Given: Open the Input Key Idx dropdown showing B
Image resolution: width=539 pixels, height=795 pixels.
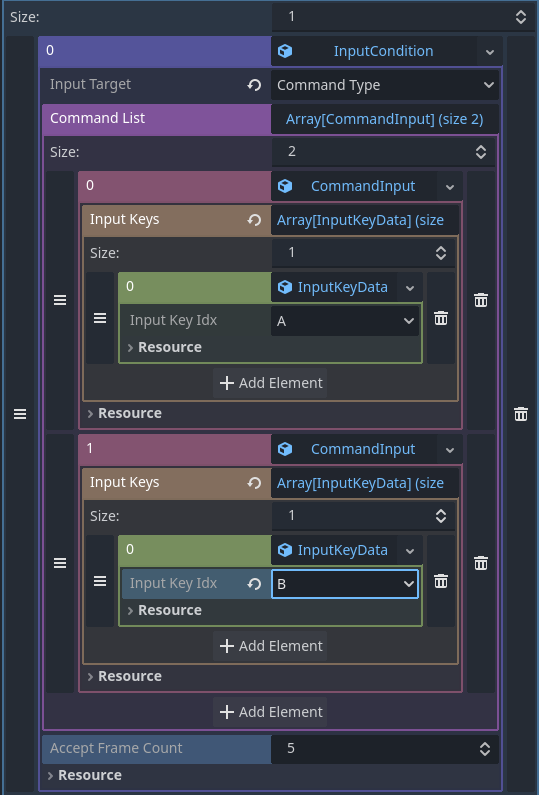Looking at the screenshot, I should [x=345, y=584].
